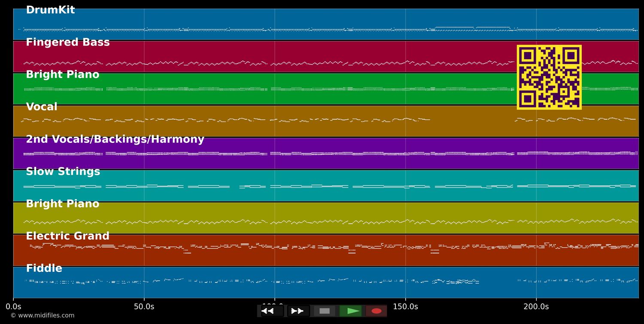
Task: Click the fast-forward playback button
Action: coord(298,311)
